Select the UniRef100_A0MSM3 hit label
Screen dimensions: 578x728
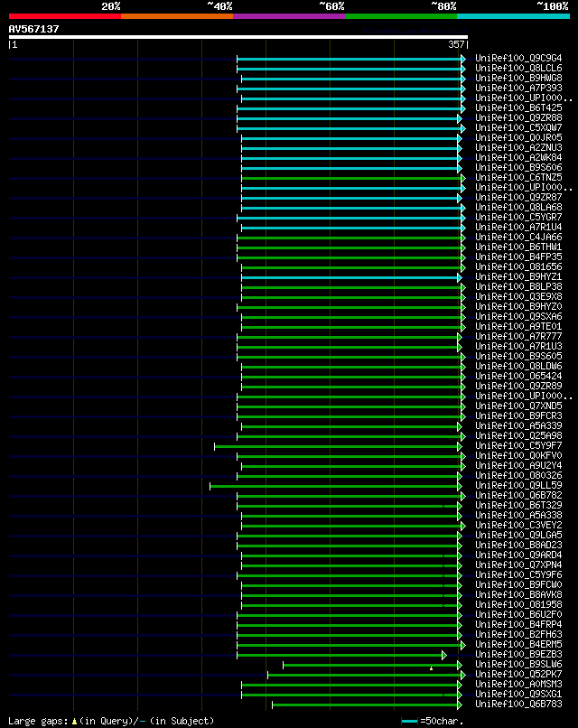[x=518, y=685]
